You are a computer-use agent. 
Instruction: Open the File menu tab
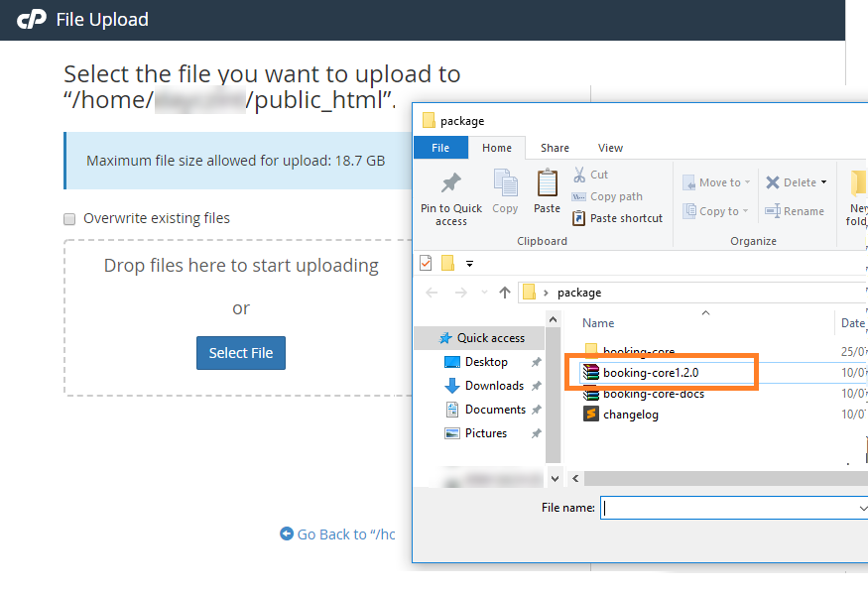(x=440, y=148)
